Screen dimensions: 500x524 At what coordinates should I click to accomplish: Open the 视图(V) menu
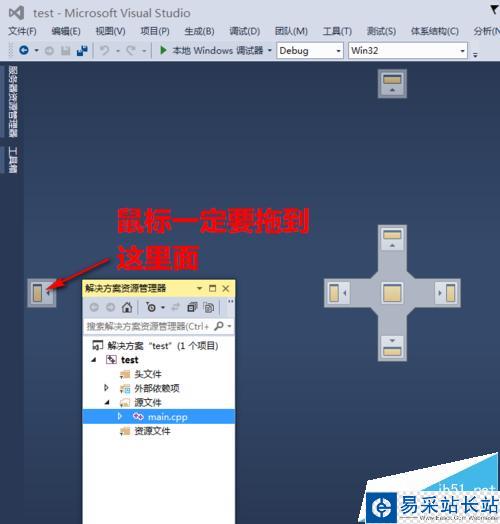pyautogui.click(x=110, y=31)
